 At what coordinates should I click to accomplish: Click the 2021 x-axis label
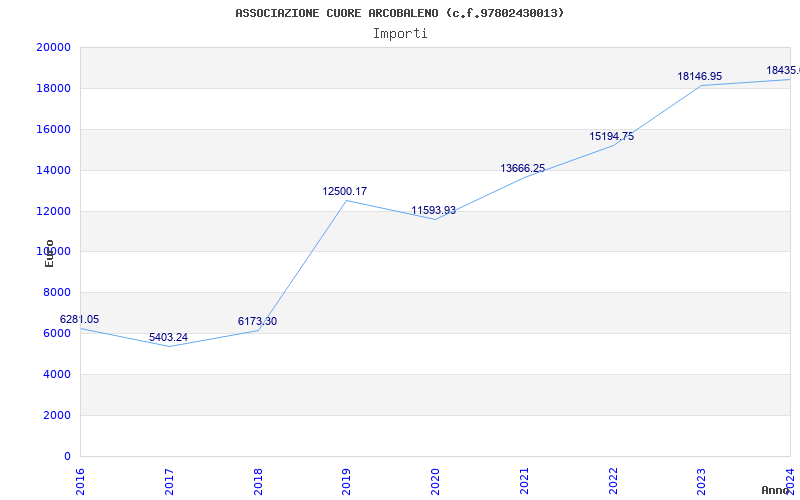524,481
